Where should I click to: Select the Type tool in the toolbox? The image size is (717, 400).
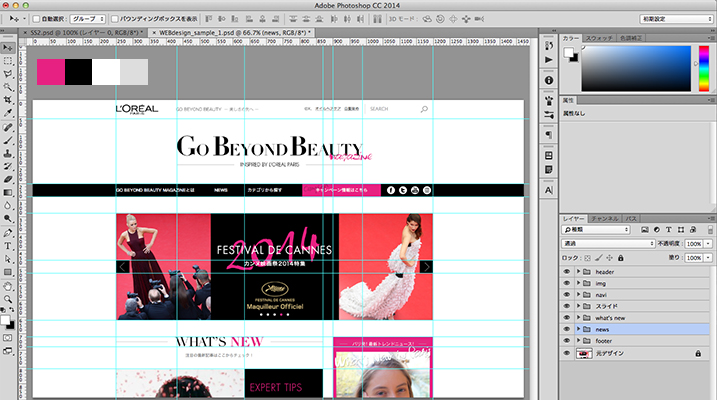8,245
